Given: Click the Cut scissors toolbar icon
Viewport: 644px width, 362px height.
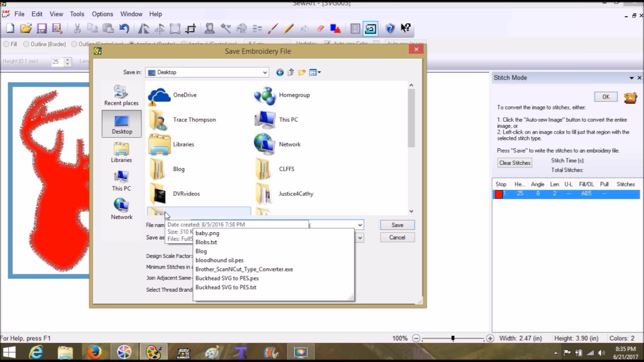Looking at the screenshot, I should click(x=77, y=29).
